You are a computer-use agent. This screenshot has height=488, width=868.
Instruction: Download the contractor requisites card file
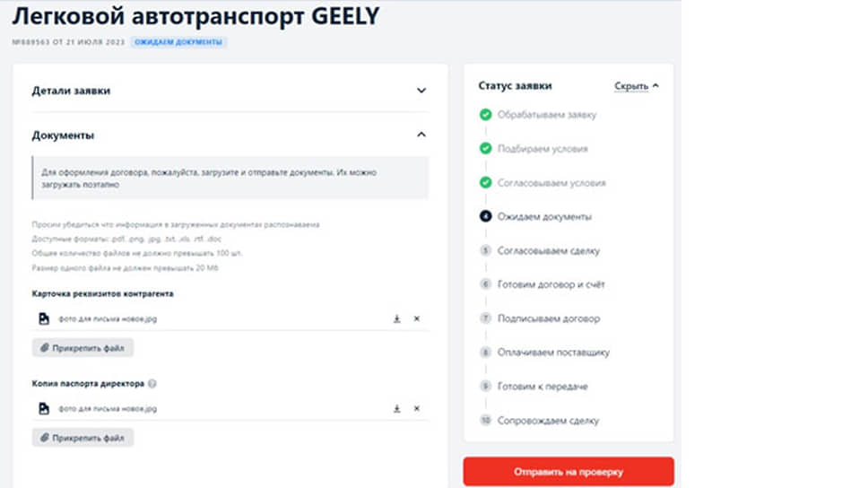[397, 318]
